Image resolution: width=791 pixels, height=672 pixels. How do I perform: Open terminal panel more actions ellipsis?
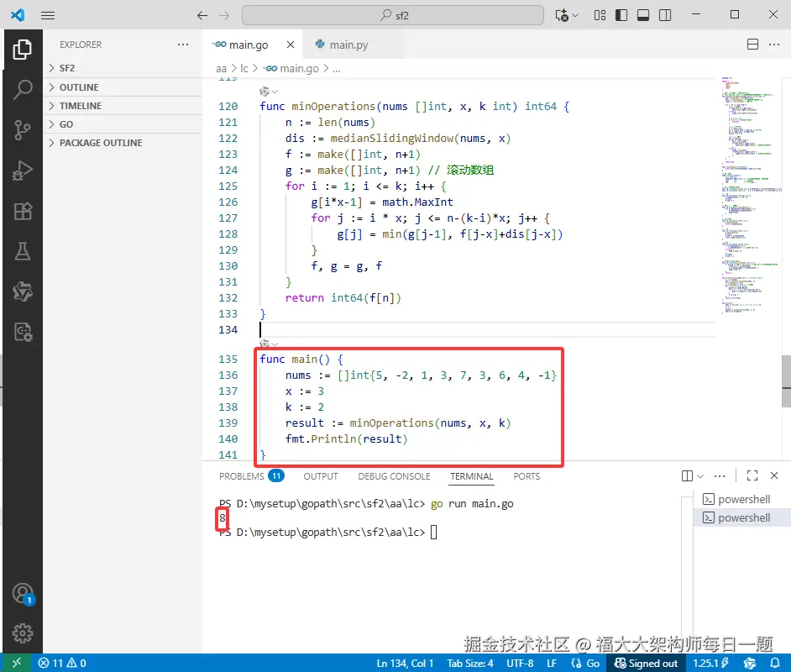(x=720, y=475)
